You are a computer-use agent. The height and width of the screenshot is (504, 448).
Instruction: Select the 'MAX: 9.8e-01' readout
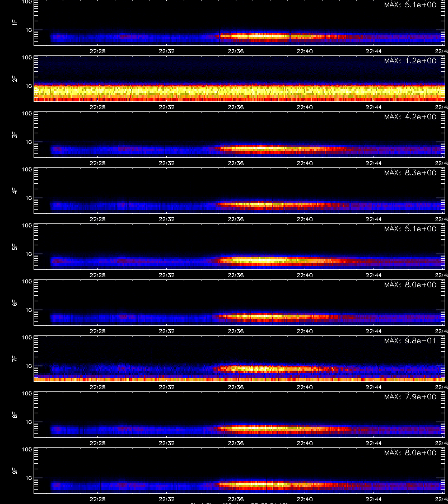click(410, 340)
